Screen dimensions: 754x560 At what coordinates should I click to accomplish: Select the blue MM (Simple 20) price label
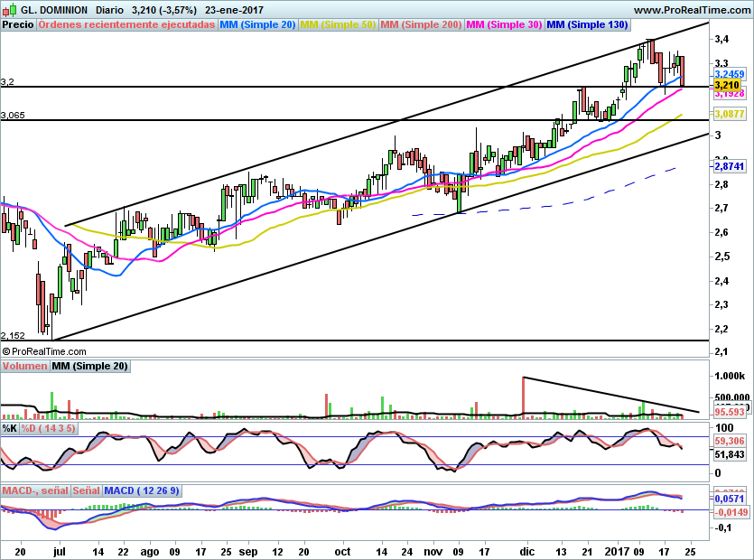coord(257,24)
